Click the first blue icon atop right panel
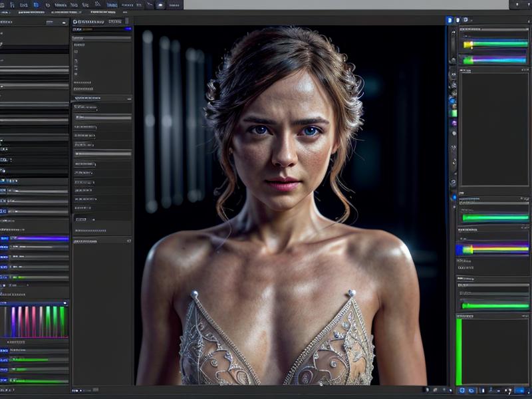Screen dimensions: 532x399 click(449, 21)
